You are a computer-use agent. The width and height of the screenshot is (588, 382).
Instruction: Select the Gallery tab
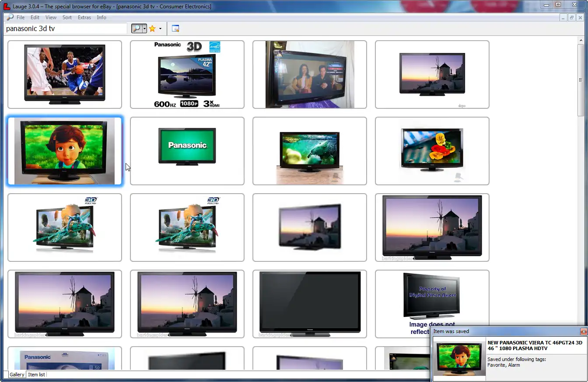click(17, 375)
